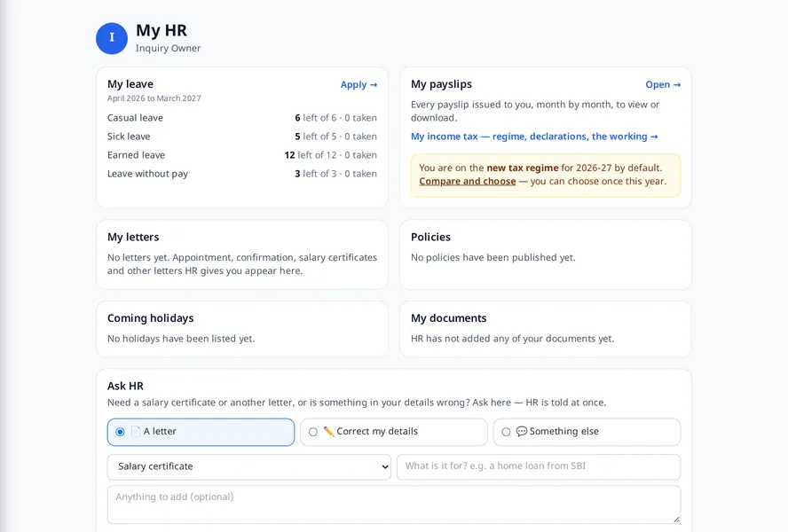The image size is (788, 532).
Task: Pick the 'Something else' radio option
Action: point(506,432)
